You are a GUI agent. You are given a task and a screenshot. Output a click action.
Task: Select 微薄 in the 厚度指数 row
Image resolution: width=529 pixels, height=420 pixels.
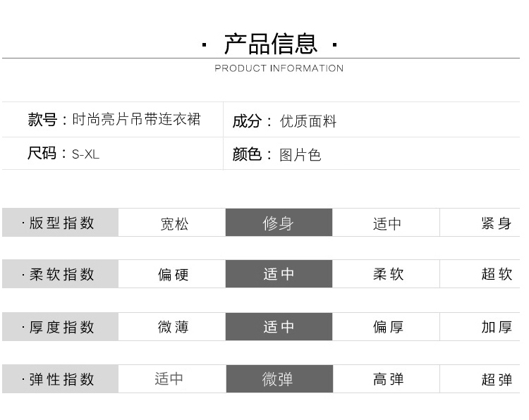tap(172, 327)
